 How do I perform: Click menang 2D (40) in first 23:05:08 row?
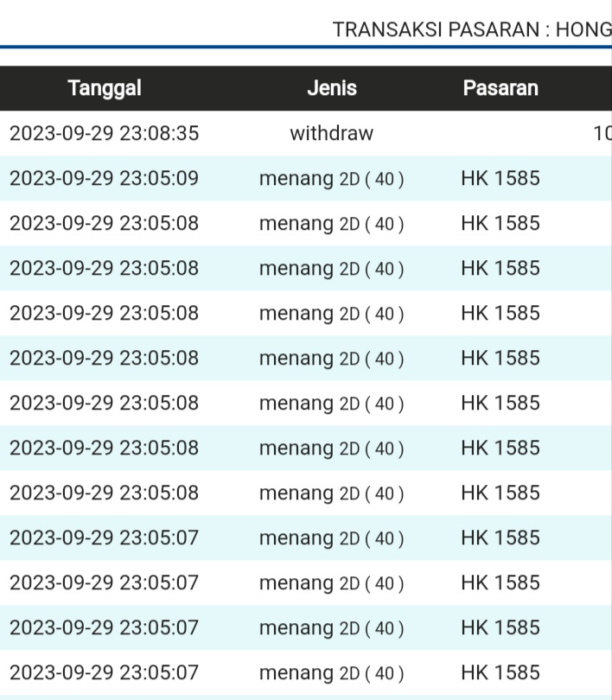pyautogui.click(x=332, y=224)
